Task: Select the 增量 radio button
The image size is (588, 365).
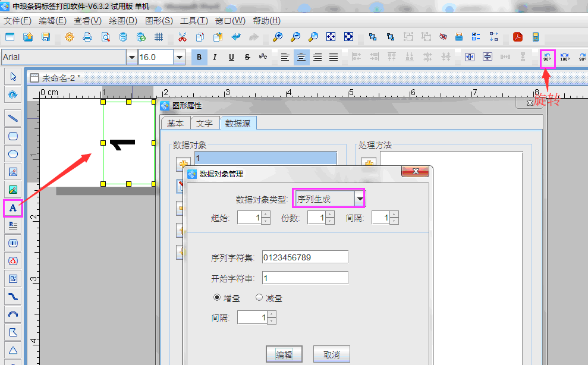Action: click(216, 297)
